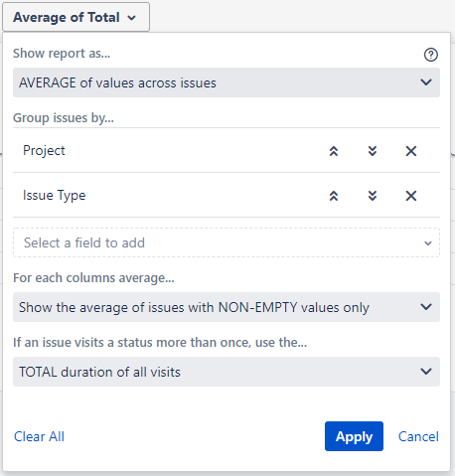
Task: Open the Average of Total dropdown button
Action: [76, 17]
